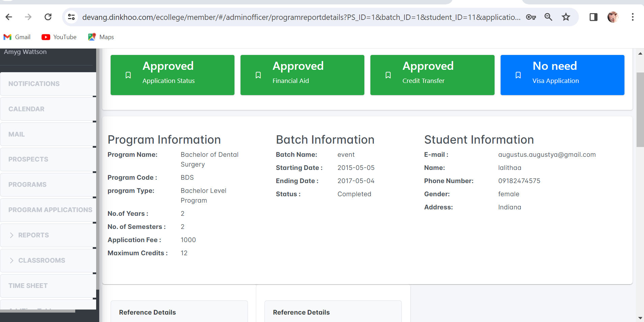
Task: Open Maps bookmark
Action: tap(101, 37)
